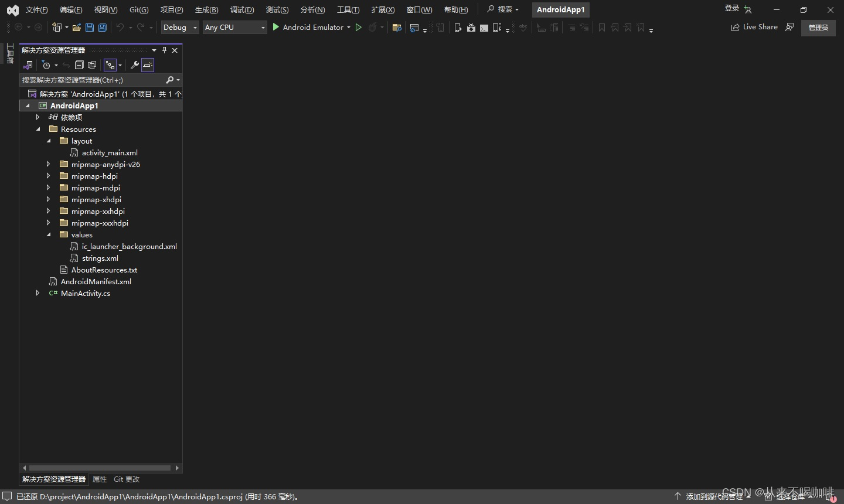Image resolution: width=844 pixels, height=504 pixels.
Task: Open the Any CPU platform dropdown
Action: (235, 28)
